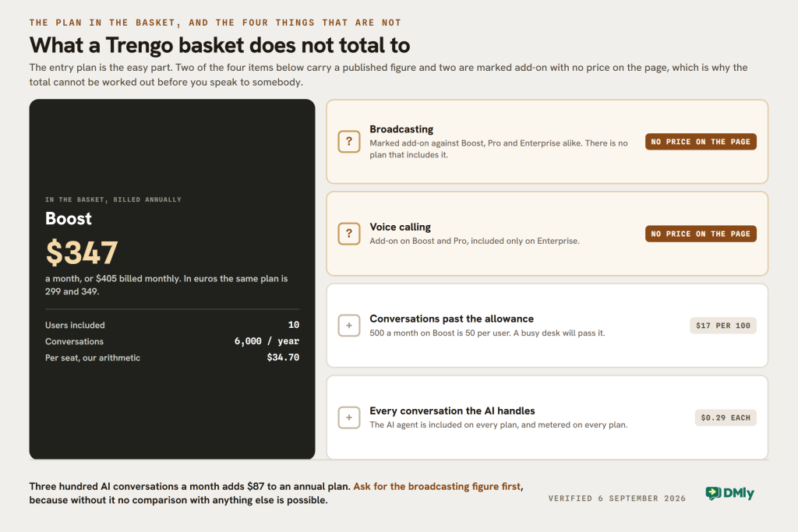Click the 'In the basket, billed annually' label
This screenshot has width=798, height=532.
tap(113, 199)
